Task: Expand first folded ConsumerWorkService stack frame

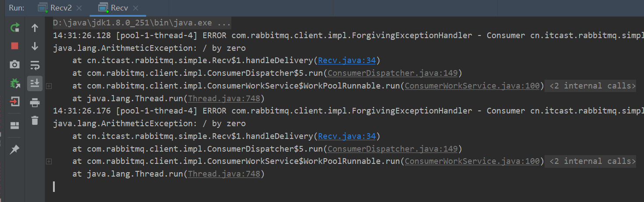Action: point(49,86)
